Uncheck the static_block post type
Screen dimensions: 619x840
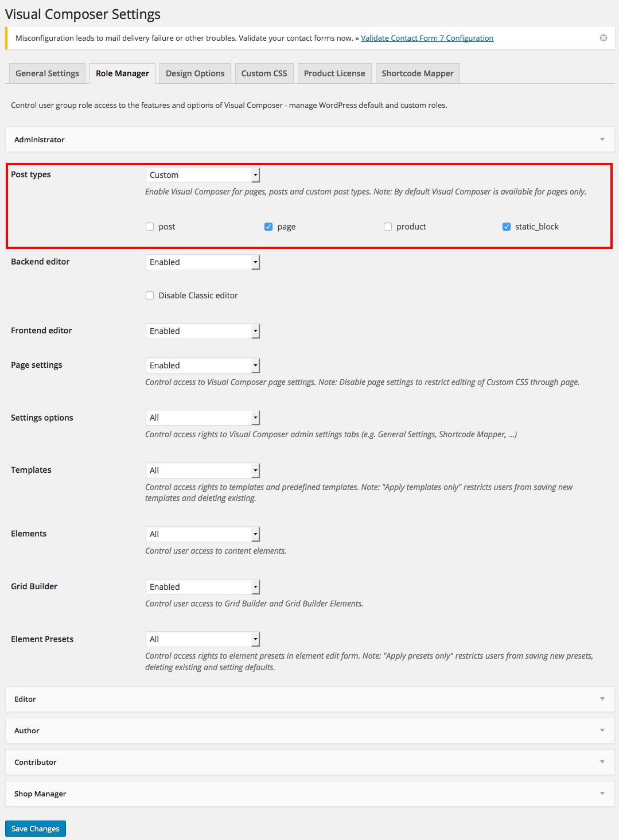click(x=507, y=227)
